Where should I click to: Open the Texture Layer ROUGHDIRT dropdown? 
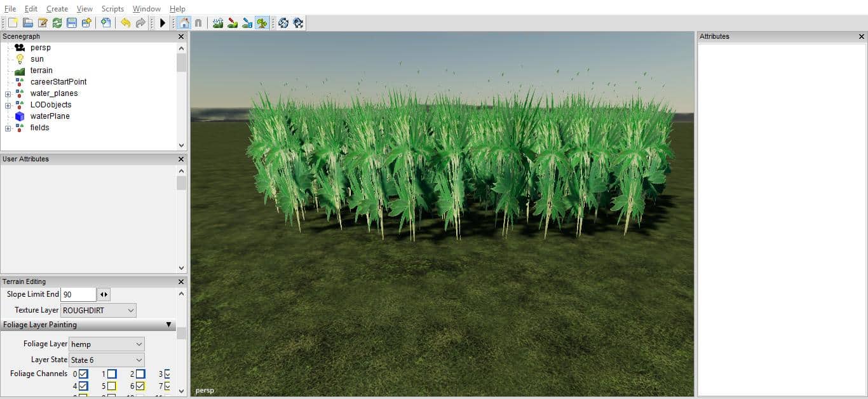coord(98,310)
